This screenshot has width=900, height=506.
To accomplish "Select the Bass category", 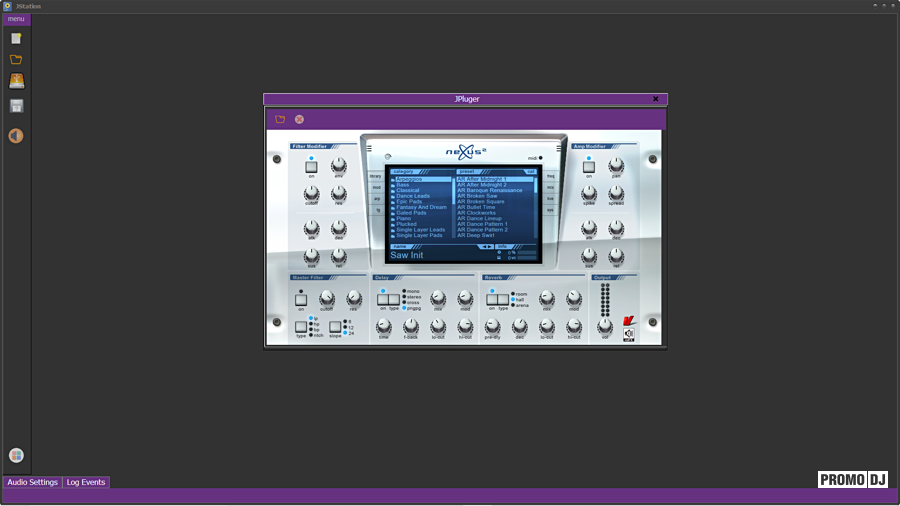I will (x=402, y=185).
